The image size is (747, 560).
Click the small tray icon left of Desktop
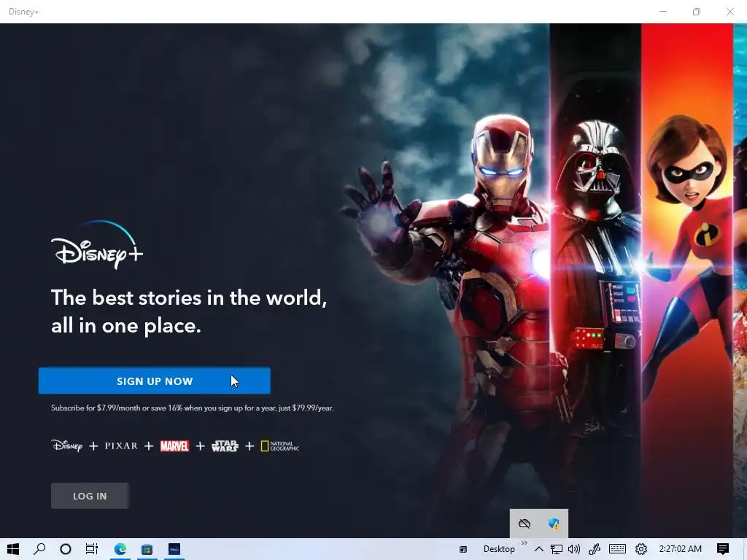point(463,550)
